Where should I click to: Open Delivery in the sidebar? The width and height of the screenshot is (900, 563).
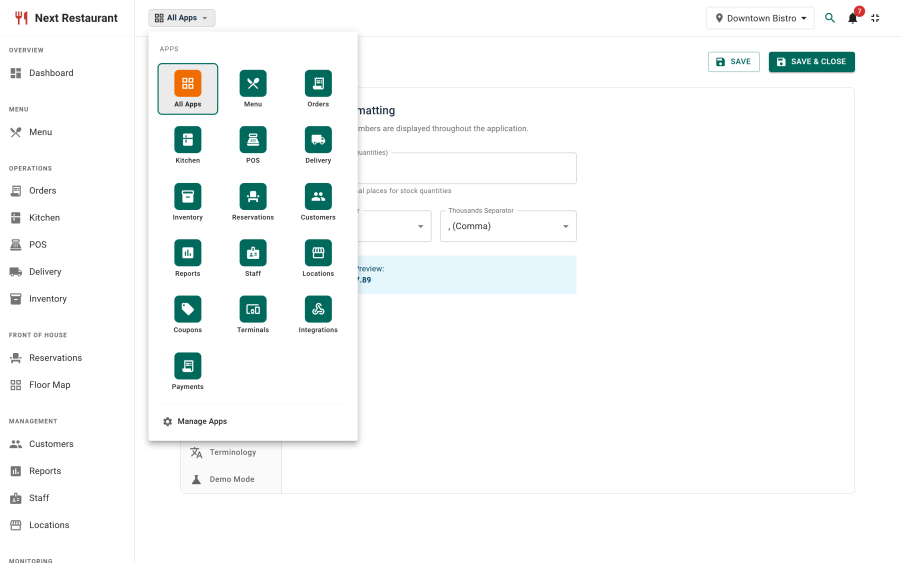tap(67, 271)
